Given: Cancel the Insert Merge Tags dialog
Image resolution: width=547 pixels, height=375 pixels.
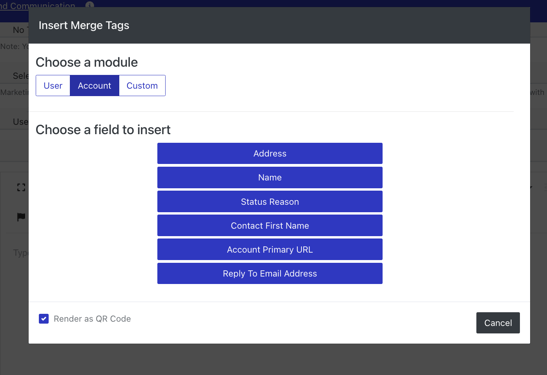Looking at the screenshot, I should pos(498,323).
